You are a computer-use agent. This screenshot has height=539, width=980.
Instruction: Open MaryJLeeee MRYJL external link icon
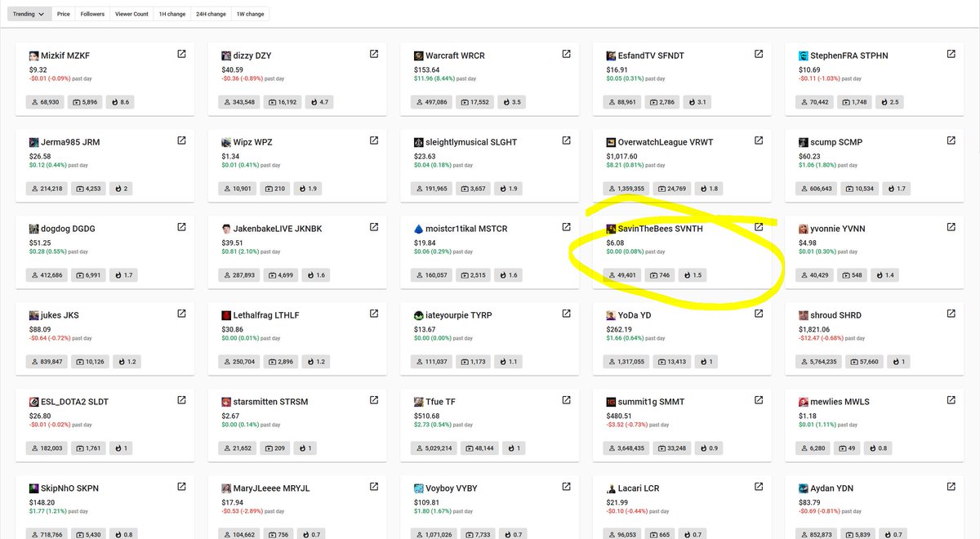point(374,487)
